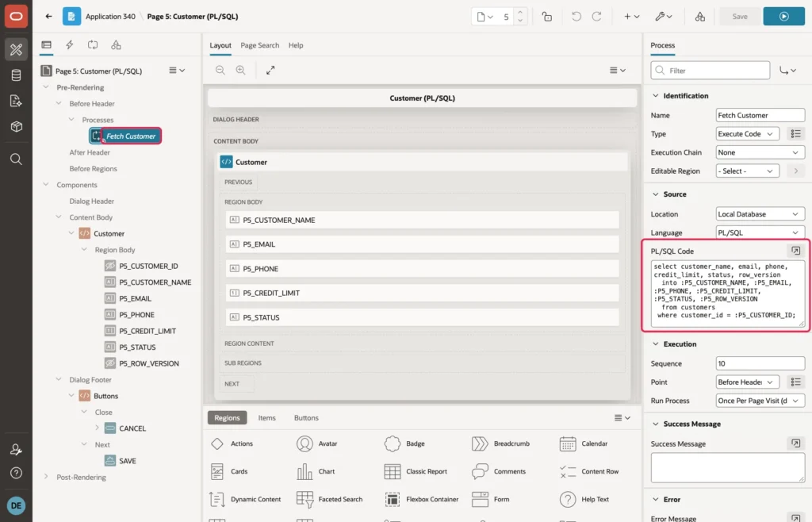Switch to the Processing tab icon
The width and height of the screenshot is (812, 522).
click(93, 45)
